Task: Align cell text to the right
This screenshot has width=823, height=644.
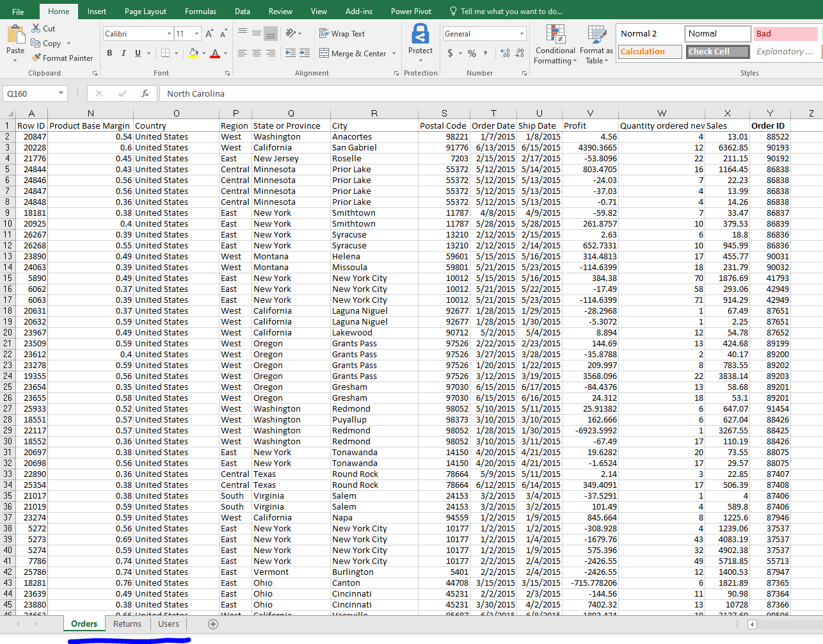Action: [271, 53]
